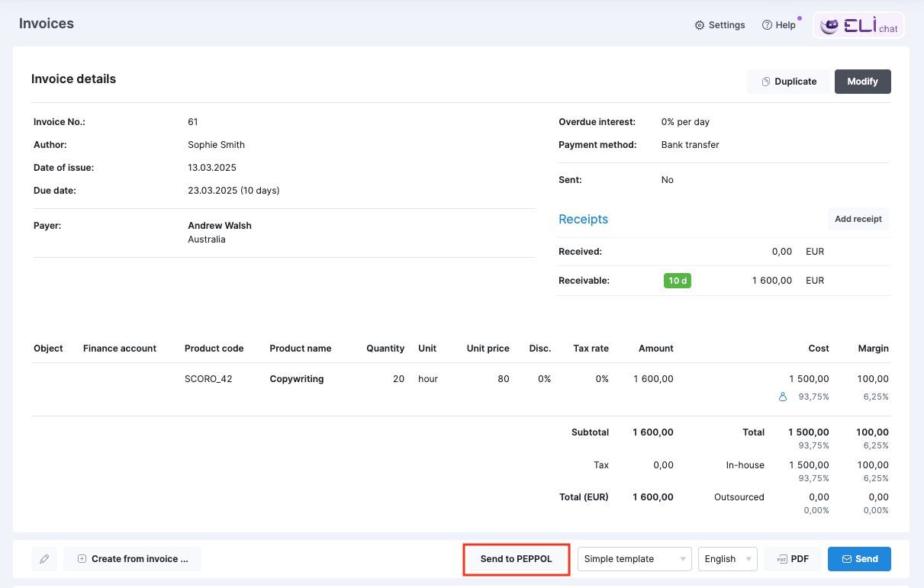Click the Modify button
This screenshot has width=924, height=588.
tap(863, 82)
